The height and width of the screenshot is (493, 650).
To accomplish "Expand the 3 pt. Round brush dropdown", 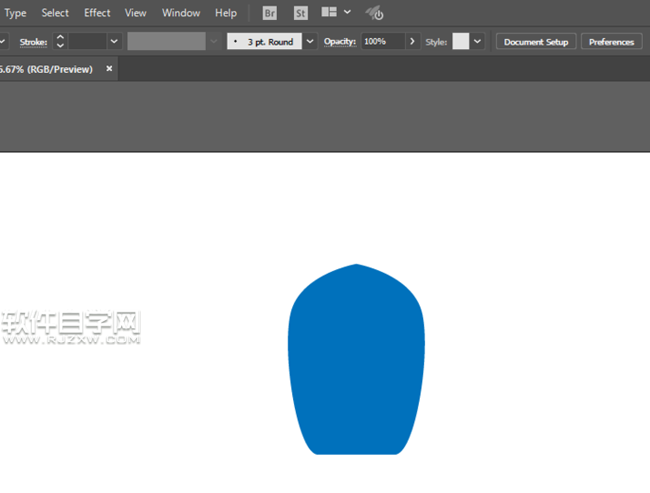I will coord(309,42).
